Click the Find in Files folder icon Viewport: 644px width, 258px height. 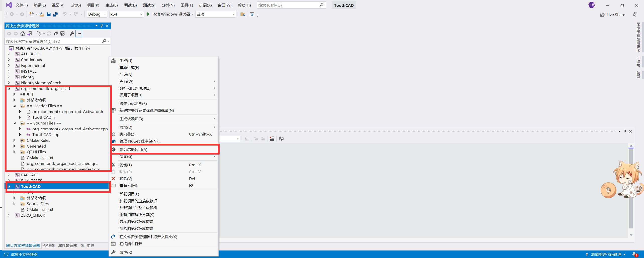(242, 14)
